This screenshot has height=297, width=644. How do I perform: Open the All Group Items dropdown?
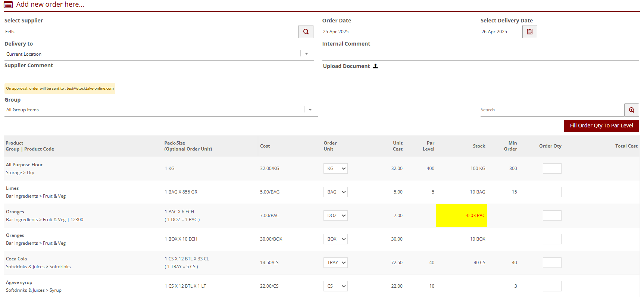pos(310,110)
